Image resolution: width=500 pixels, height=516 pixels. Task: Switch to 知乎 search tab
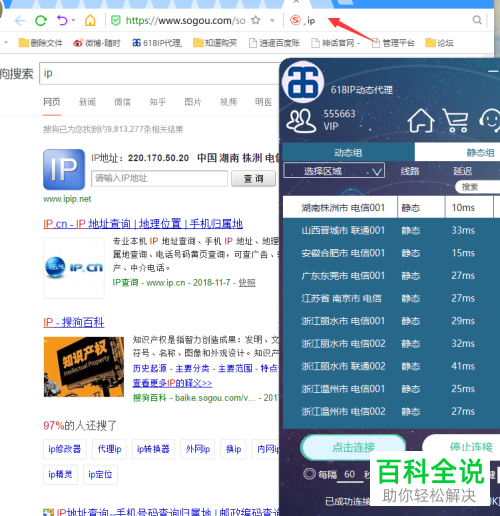click(x=158, y=102)
